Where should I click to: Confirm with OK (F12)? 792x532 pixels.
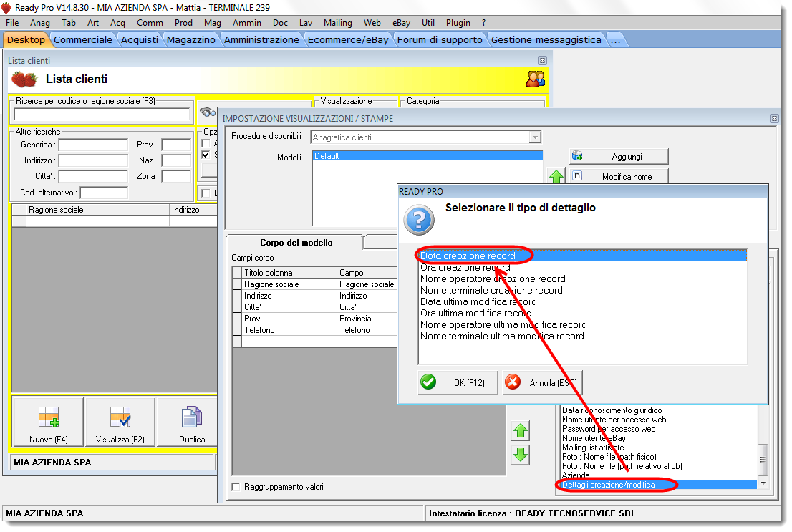(x=458, y=382)
